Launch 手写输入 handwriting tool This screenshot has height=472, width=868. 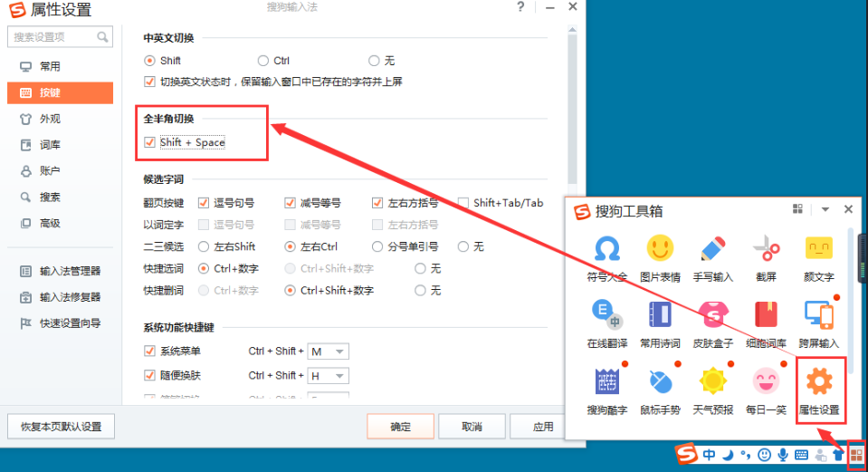pos(713,258)
